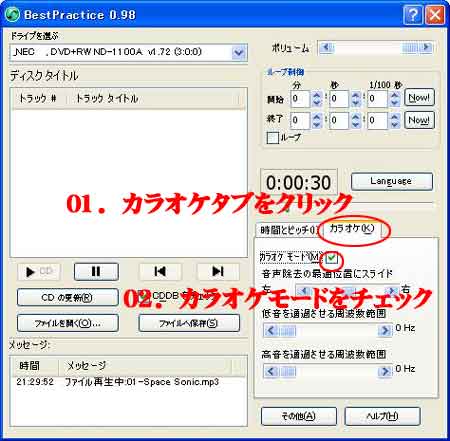
Task: Pause playback with the pause button
Action: tap(96, 272)
